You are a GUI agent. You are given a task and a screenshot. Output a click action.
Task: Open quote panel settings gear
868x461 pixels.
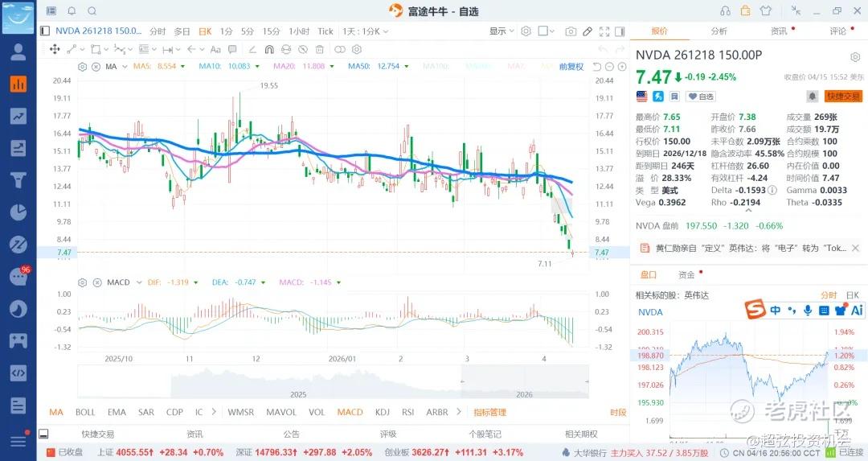point(855,57)
